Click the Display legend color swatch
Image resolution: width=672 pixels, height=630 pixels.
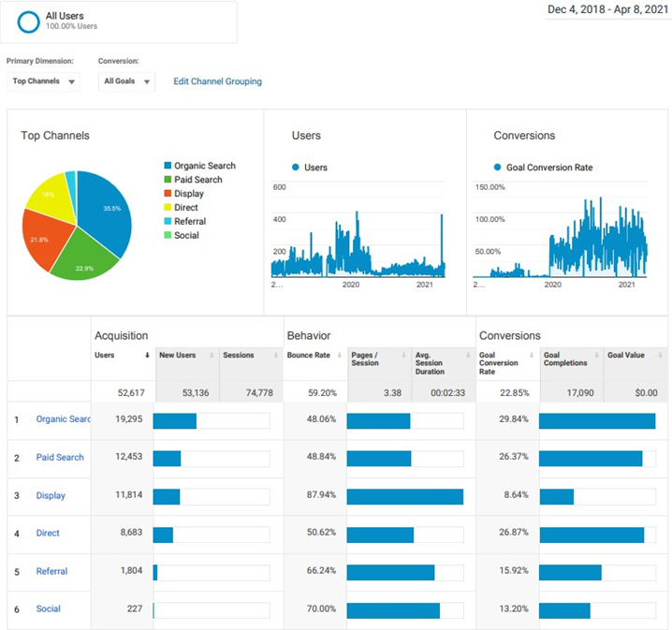168,193
